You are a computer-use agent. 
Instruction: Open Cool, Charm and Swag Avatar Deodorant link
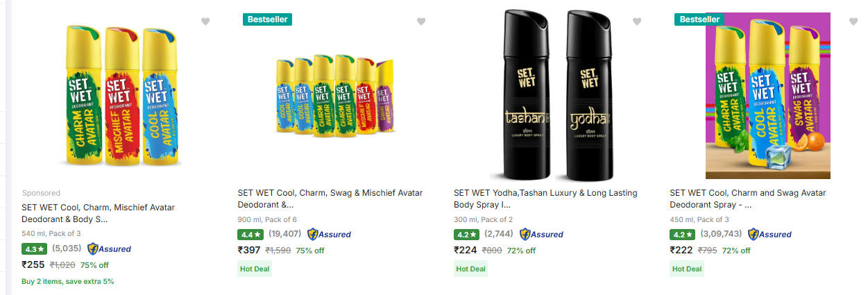(x=748, y=199)
